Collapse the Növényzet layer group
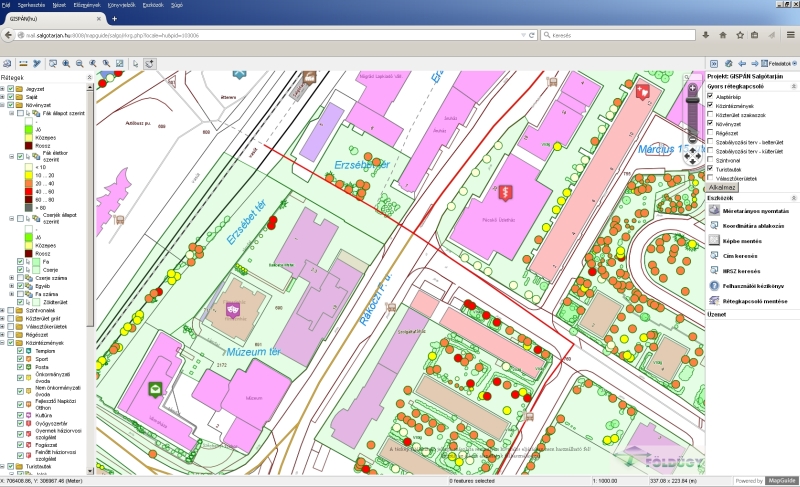The width and height of the screenshot is (800, 487). tap(3, 104)
